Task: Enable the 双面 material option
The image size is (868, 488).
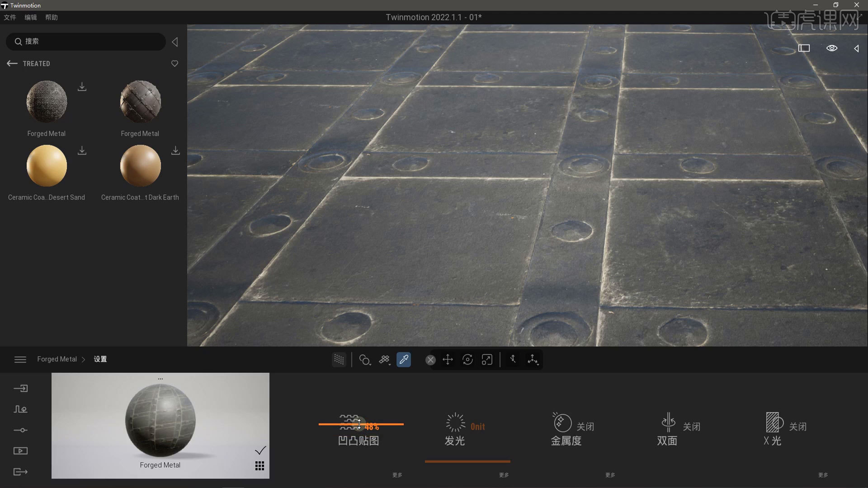Action: (692, 427)
